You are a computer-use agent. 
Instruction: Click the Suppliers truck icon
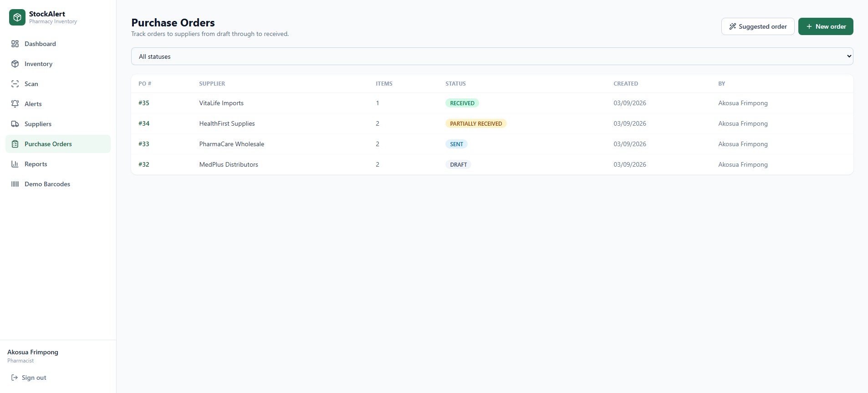coord(15,124)
